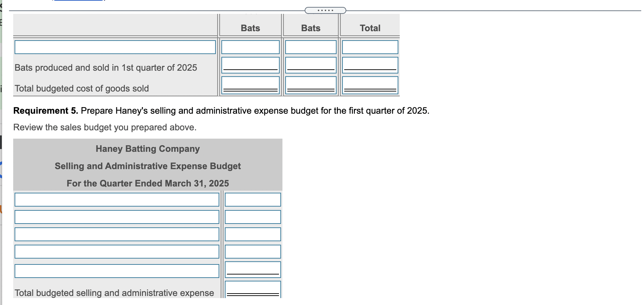The height and width of the screenshot is (305, 644).
Task: Select fourth expense label field in S&A budget
Action: pos(117,252)
